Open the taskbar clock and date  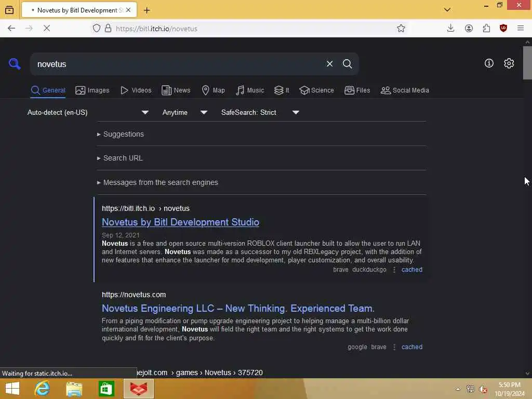click(510, 389)
